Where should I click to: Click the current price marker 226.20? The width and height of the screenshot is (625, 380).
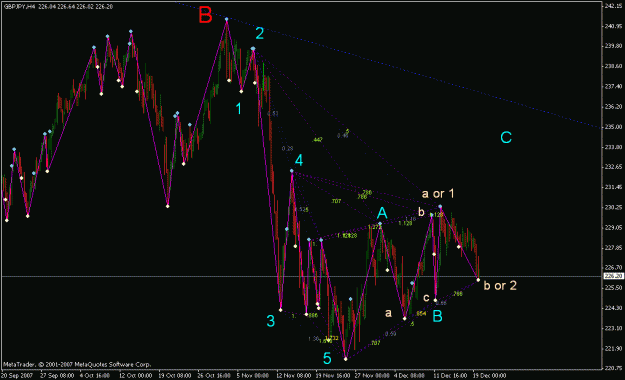(x=613, y=276)
